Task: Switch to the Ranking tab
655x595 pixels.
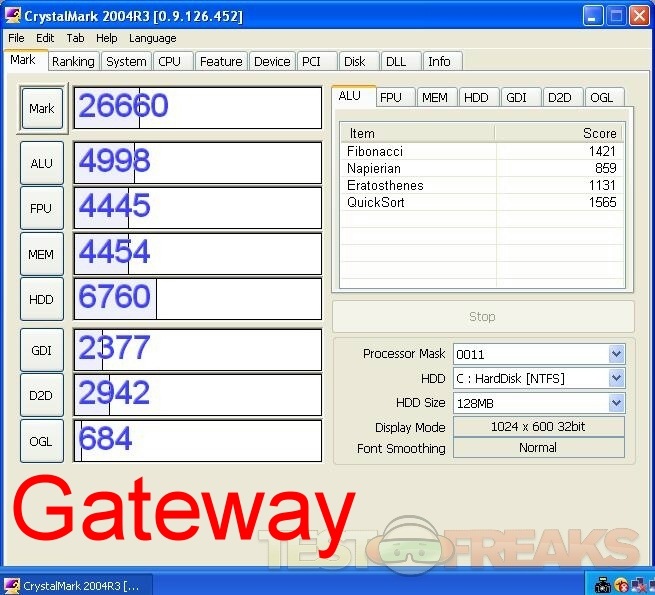Action: (73, 61)
